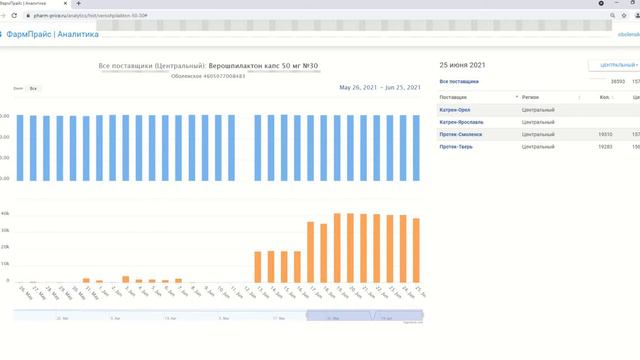The image size is (640, 360).
Task: Click the tallest orange bar for 19 Jun
Action: click(337, 248)
